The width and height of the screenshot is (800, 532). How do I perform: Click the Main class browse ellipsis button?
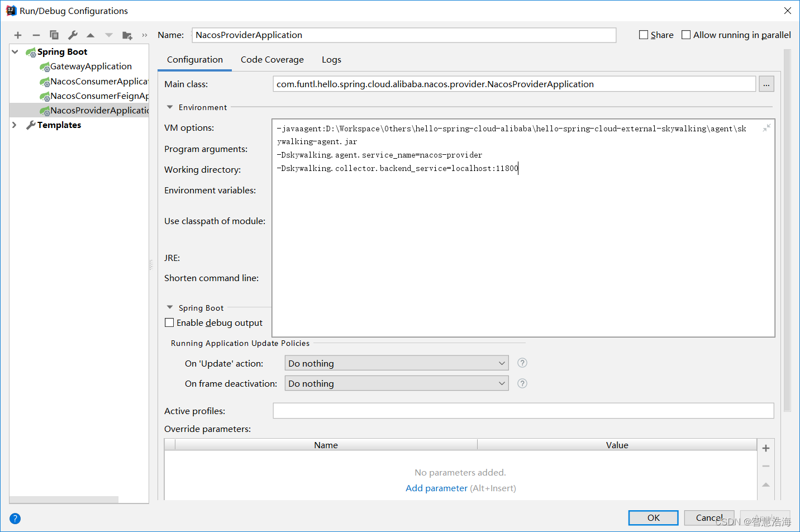[766, 84]
